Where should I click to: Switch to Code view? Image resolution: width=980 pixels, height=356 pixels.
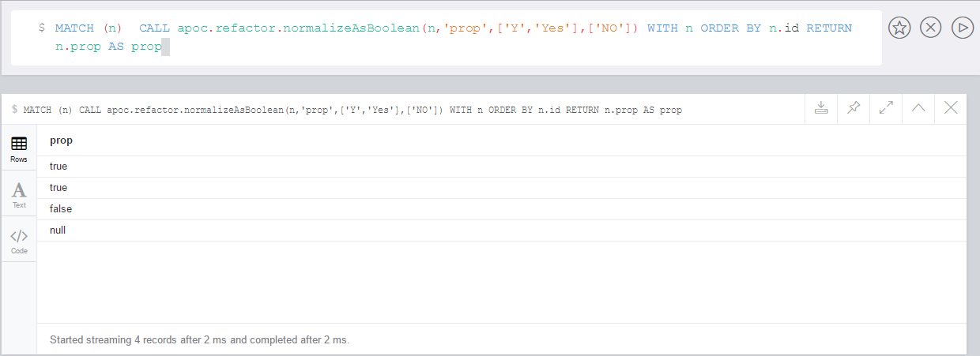click(19, 240)
